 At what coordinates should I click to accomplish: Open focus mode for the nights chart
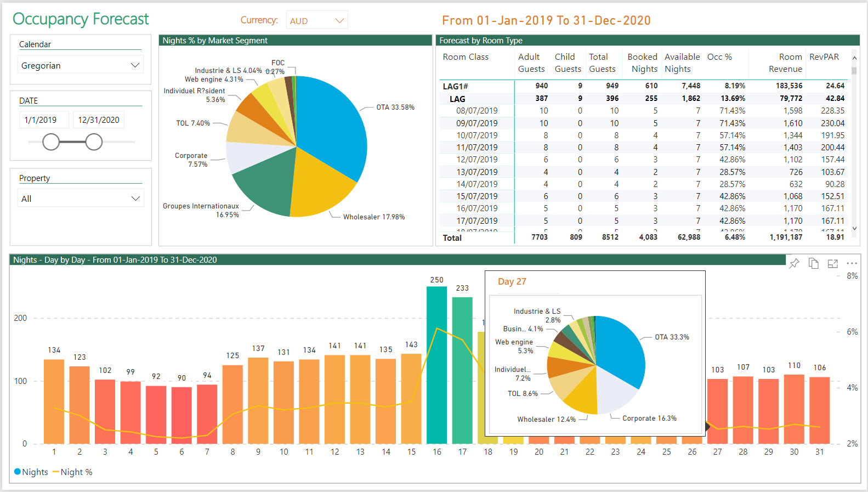click(x=832, y=264)
